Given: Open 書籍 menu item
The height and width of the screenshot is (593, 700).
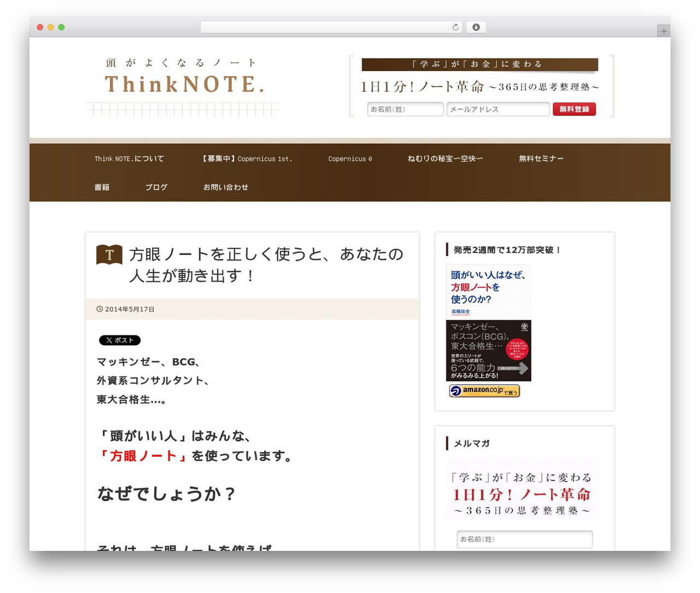Looking at the screenshot, I should pyautogui.click(x=102, y=187).
